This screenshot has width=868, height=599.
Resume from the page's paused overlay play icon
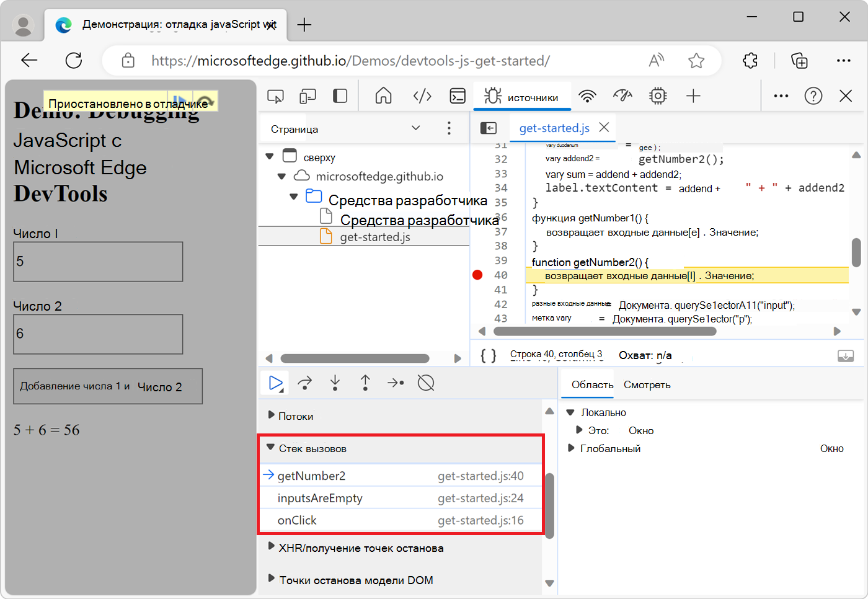point(180,101)
